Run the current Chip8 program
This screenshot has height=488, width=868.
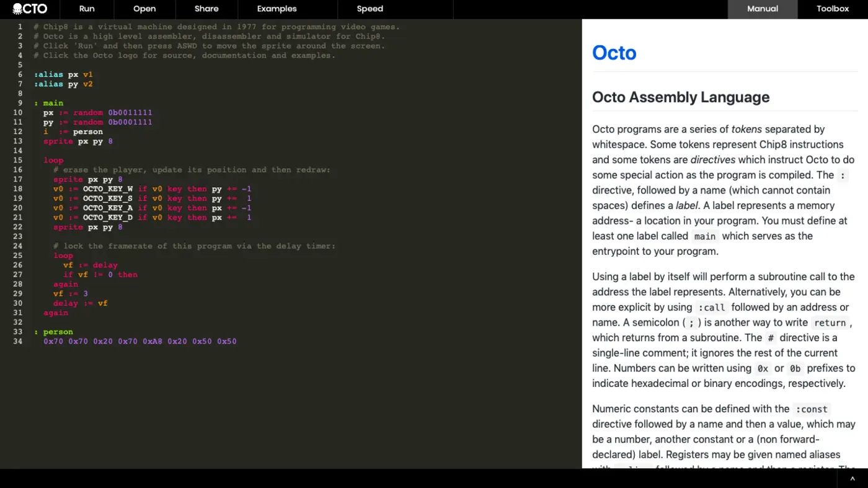click(x=86, y=9)
